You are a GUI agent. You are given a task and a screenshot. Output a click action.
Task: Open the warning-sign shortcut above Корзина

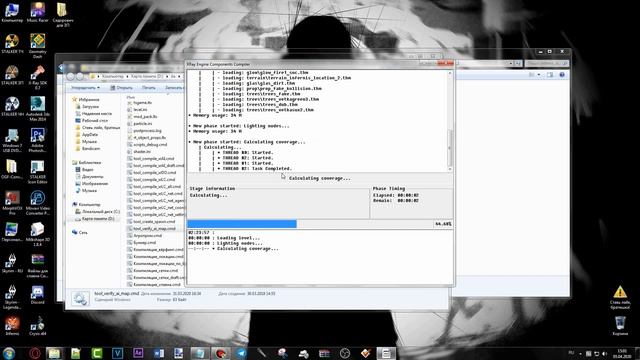click(620, 297)
